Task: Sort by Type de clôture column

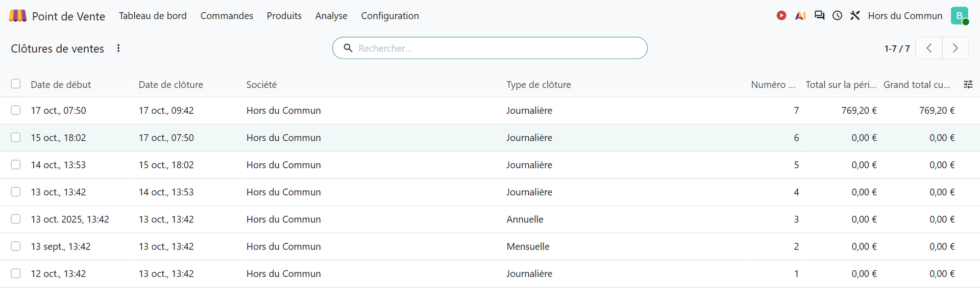Action: pyautogui.click(x=538, y=85)
